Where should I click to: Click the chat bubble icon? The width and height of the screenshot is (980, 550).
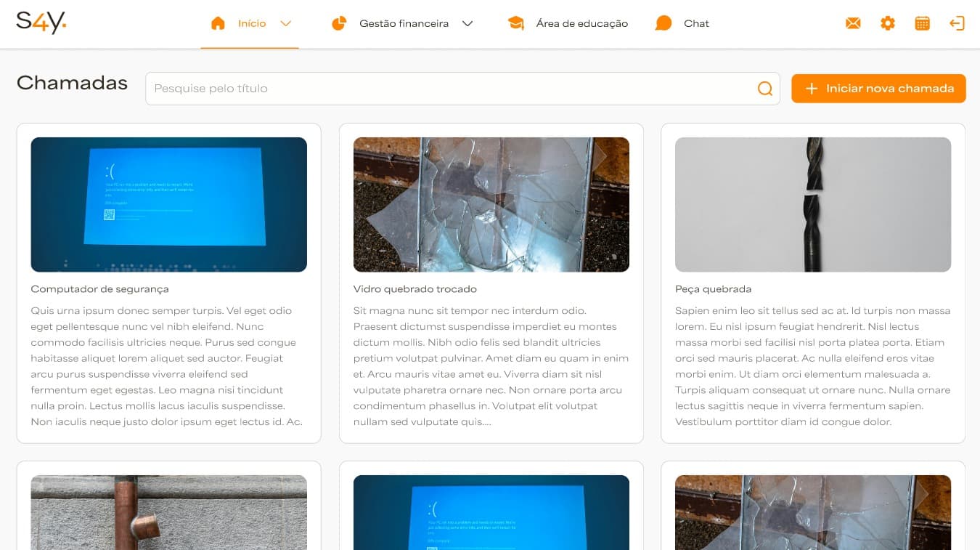click(x=663, y=23)
